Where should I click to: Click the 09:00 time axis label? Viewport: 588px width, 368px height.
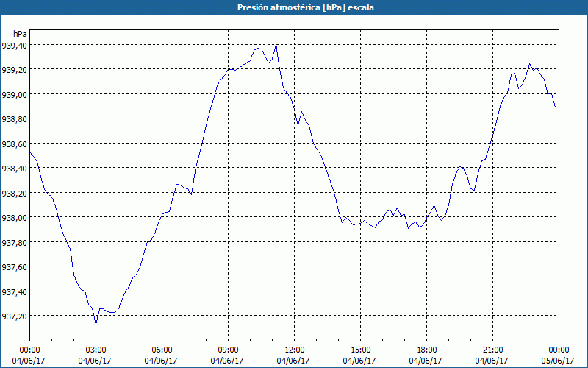[228, 350]
